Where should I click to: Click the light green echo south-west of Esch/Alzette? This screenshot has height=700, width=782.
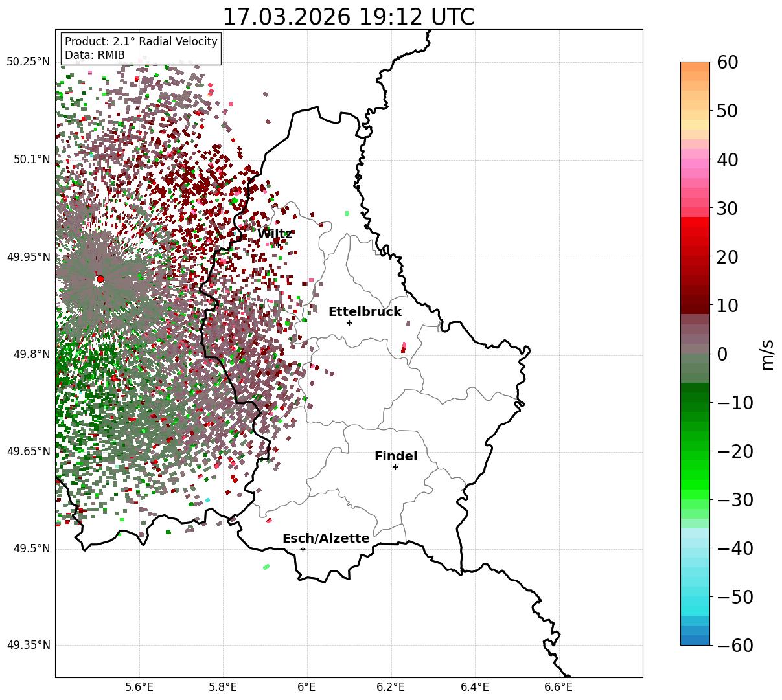266,567
